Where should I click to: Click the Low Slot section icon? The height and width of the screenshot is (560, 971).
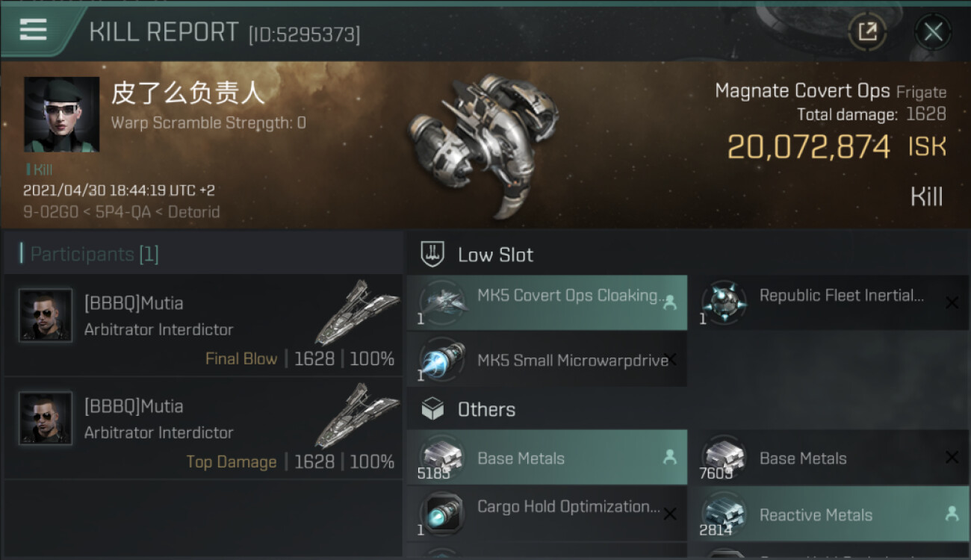coord(432,255)
